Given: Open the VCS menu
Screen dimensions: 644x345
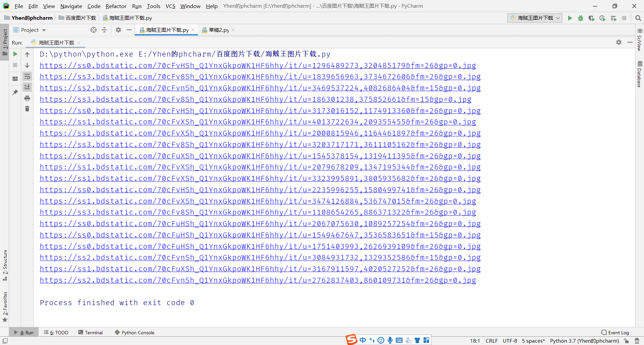Looking at the screenshot, I should click(x=170, y=6).
